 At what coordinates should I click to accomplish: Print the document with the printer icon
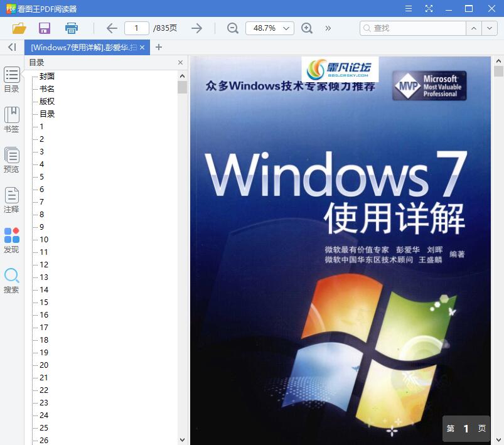pyautogui.click(x=72, y=28)
